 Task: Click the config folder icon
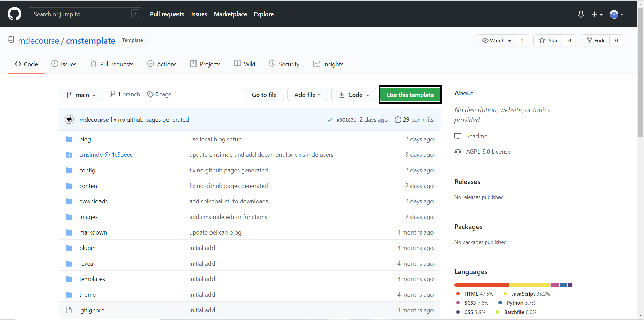point(69,170)
